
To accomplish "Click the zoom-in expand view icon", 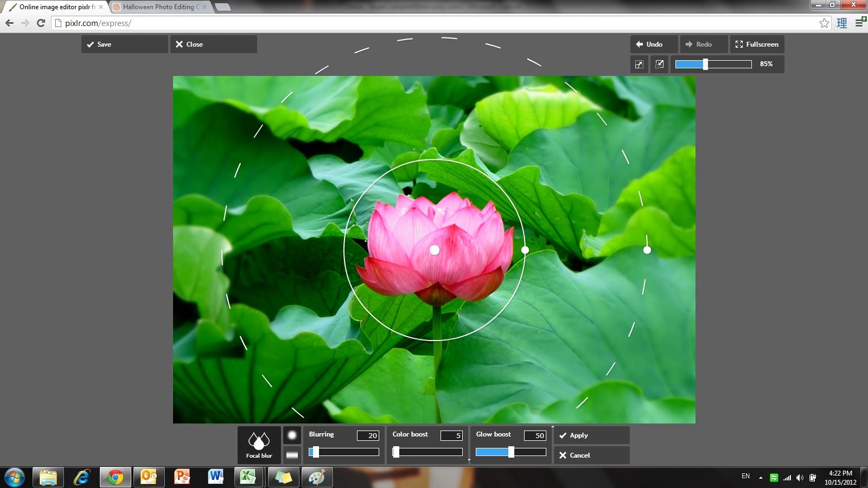I will 639,64.
